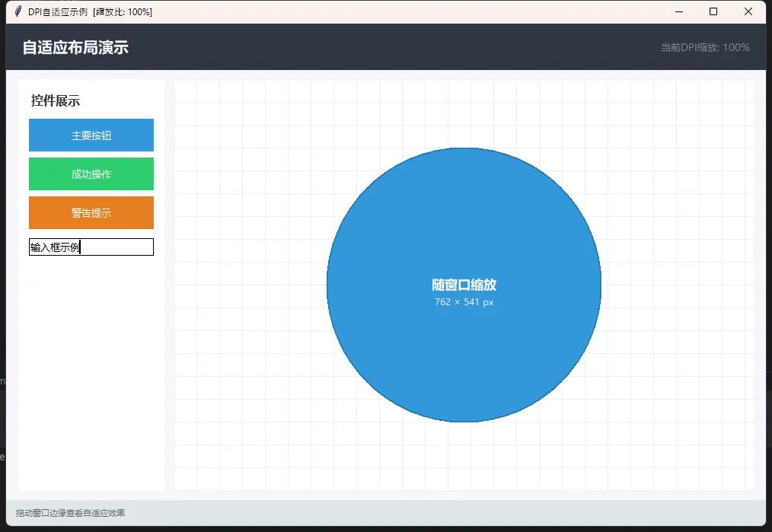Click the status bar hint 拖动窗口边缘查看自适应效果

[x=70, y=513]
